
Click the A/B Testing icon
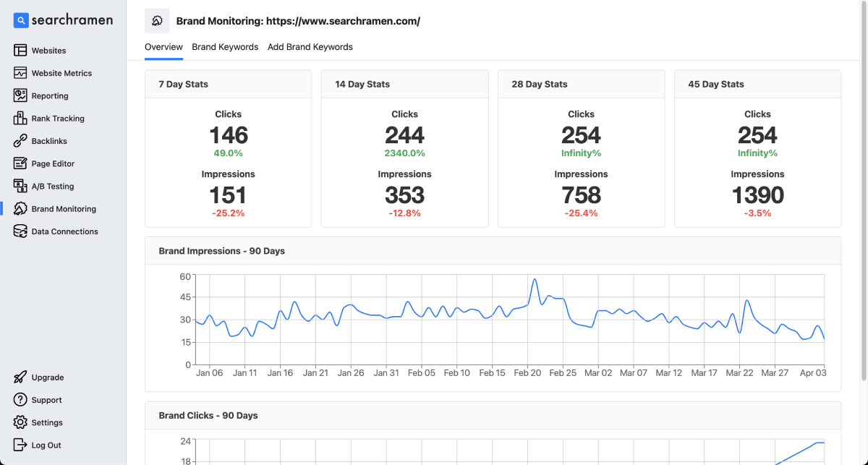click(x=20, y=186)
